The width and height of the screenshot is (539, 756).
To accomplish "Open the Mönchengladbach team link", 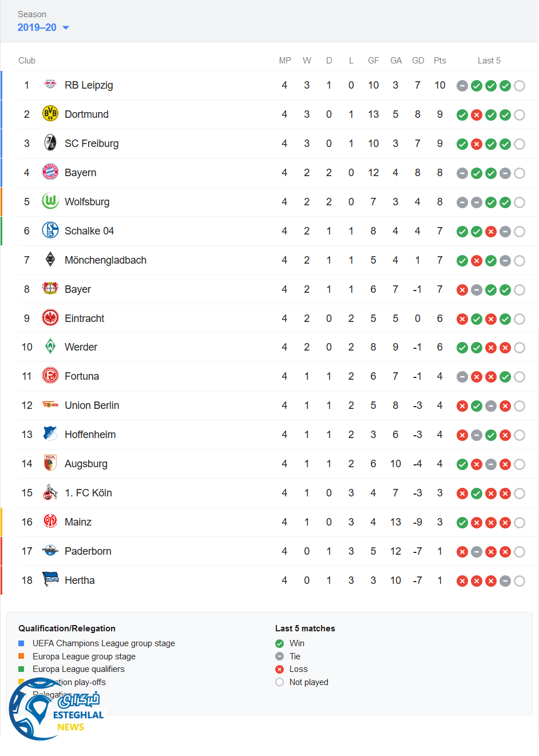I will tap(105, 260).
